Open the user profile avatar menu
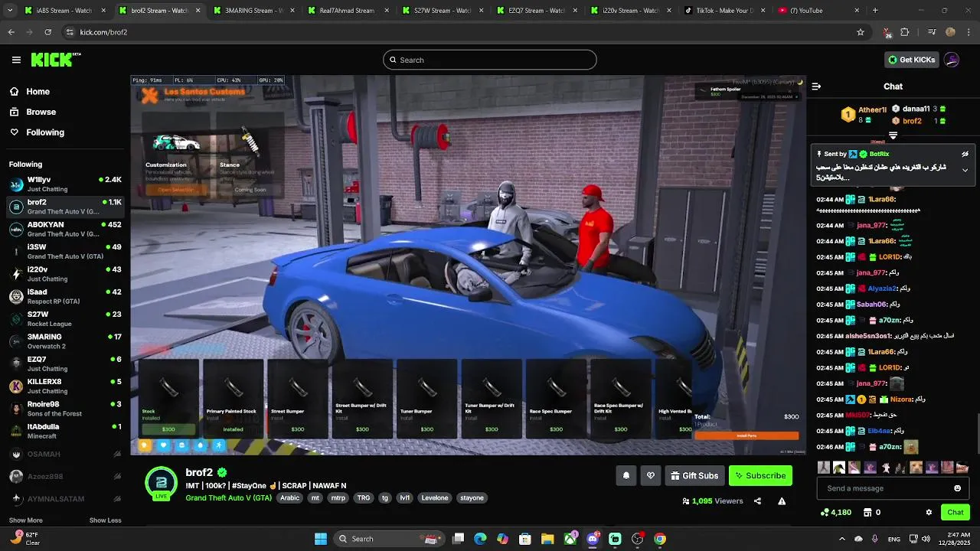The image size is (980, 551). point(952,60)
